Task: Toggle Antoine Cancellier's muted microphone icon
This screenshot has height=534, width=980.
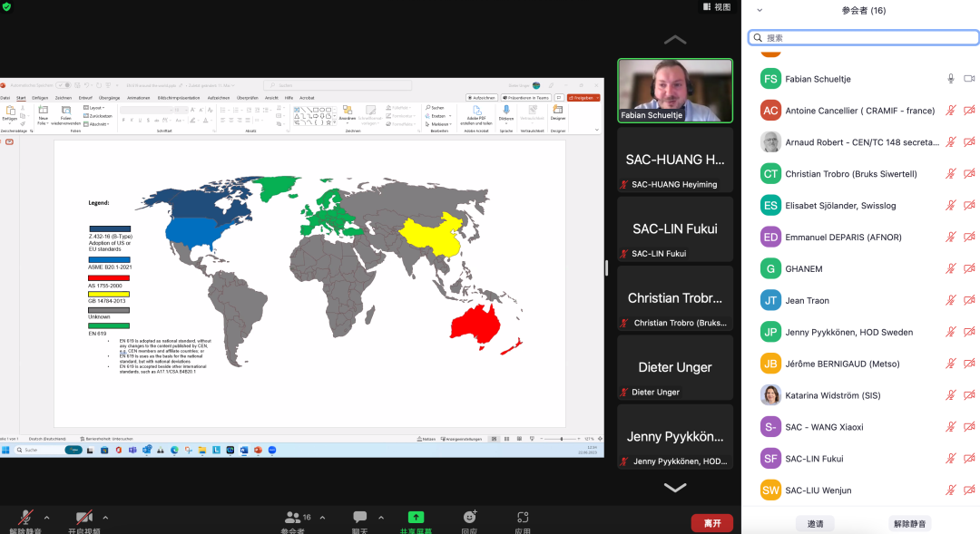Action: (x=951, y=111)
